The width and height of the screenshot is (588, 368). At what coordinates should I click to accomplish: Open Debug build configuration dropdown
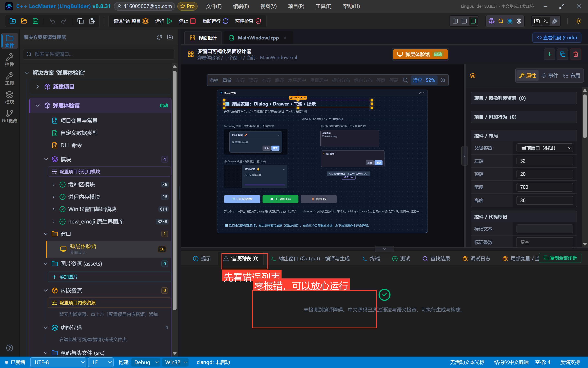pyautogui.click(x=146, y=362)
